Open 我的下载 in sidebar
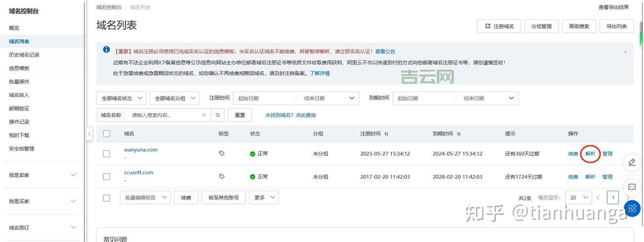 (x=19, y=135)
